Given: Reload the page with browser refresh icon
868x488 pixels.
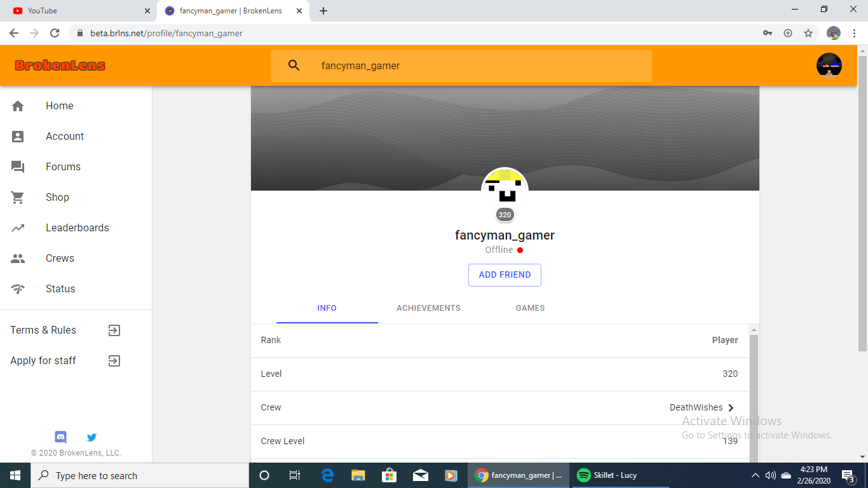Looking at the screenshot, I should [55, 33].
